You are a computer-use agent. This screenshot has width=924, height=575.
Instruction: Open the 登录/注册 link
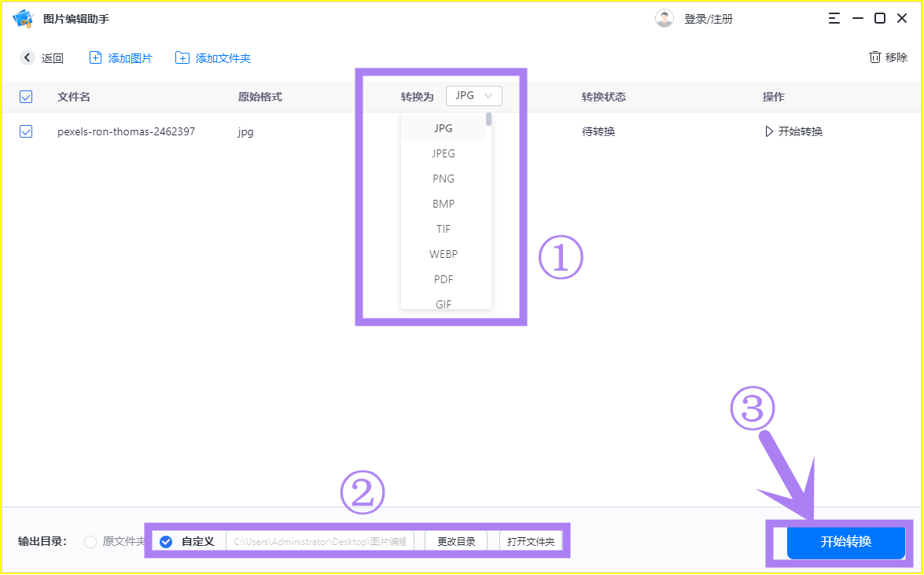click(x=709, y=19)
